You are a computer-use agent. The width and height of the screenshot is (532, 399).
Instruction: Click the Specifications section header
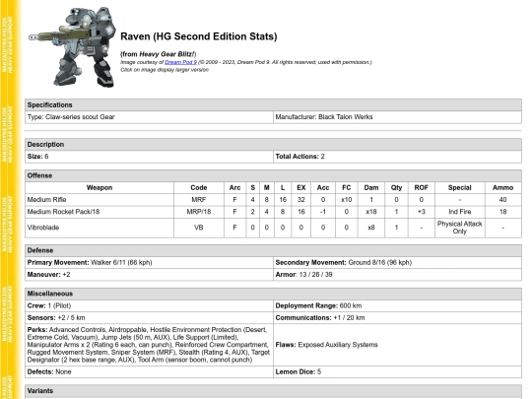[273, 104]
